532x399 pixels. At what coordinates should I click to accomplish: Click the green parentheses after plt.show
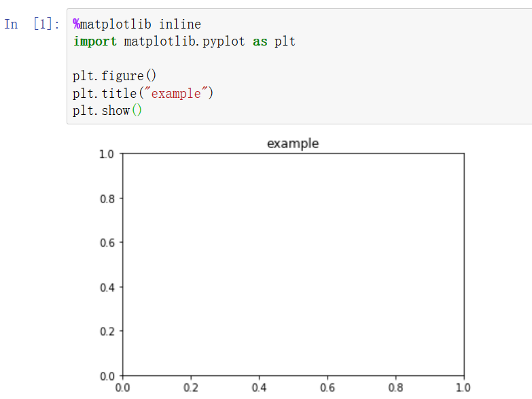click(x=137, y=110)
